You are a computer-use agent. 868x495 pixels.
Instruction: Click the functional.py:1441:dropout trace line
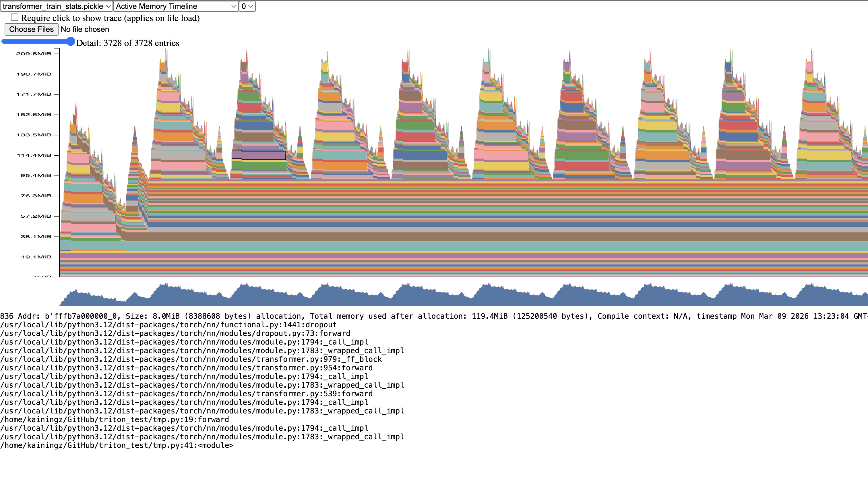pyautogui.click(x=168, y=325)
